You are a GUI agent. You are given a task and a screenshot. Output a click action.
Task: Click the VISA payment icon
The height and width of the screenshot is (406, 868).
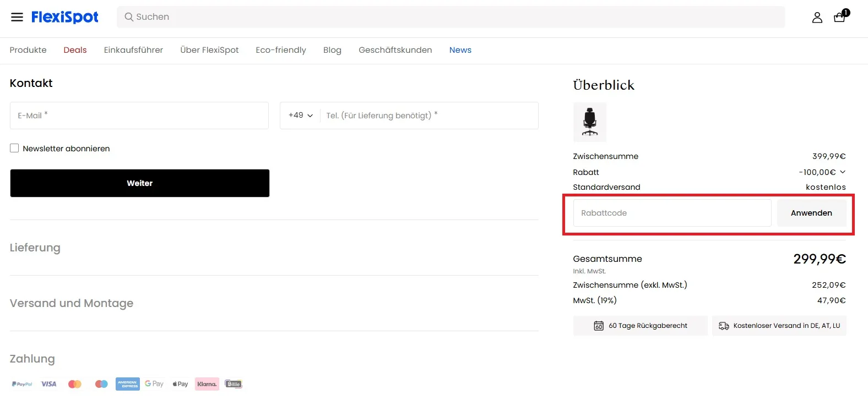(x=48, y=384)
